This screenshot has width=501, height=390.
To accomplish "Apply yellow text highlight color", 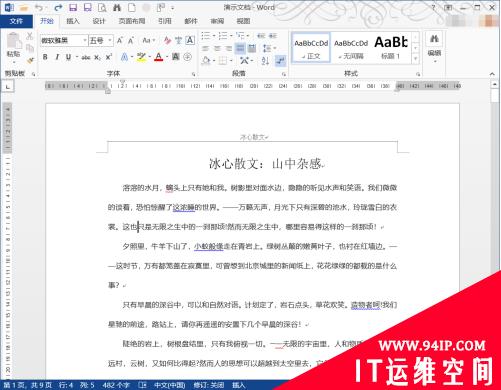I will pos(141,57).
